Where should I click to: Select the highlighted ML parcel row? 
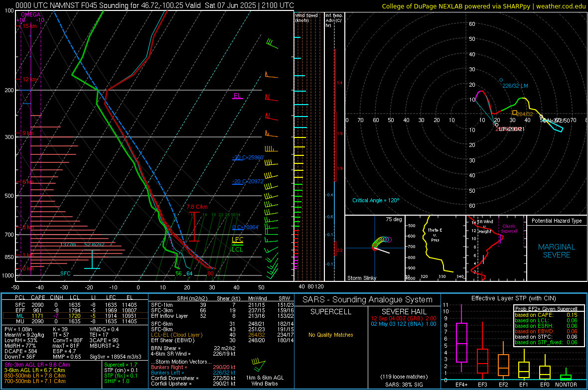click(x=76, y=316)
